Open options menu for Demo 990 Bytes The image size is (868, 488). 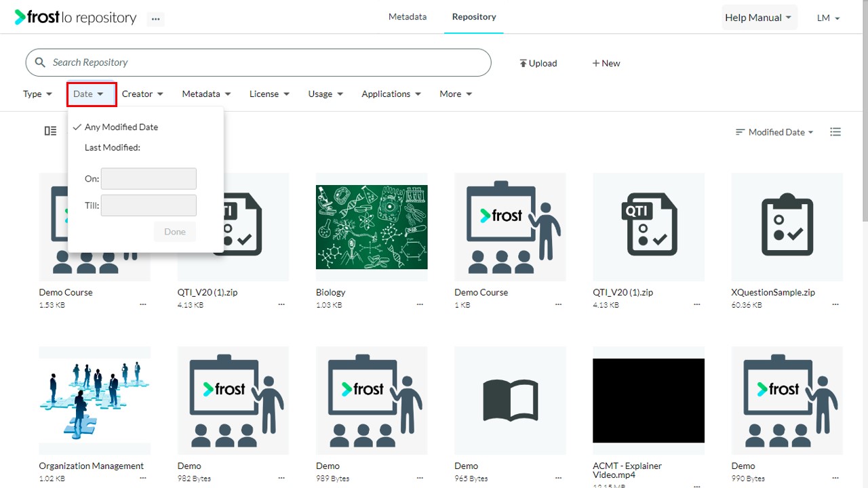point(835,479)
